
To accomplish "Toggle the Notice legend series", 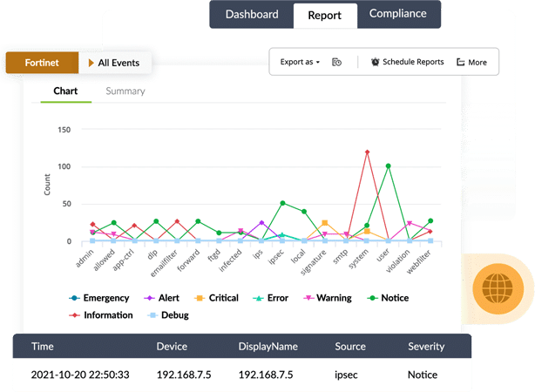I will pos(388,298).
